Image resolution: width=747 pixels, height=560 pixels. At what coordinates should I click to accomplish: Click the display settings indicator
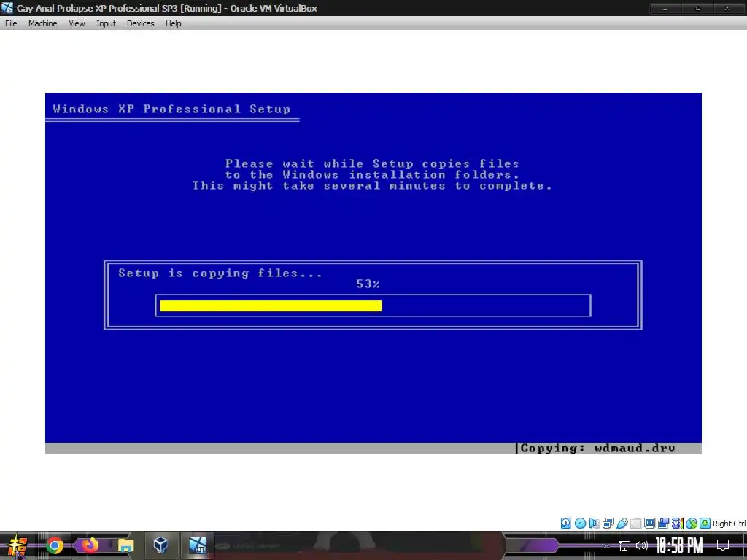coord(649,524)
